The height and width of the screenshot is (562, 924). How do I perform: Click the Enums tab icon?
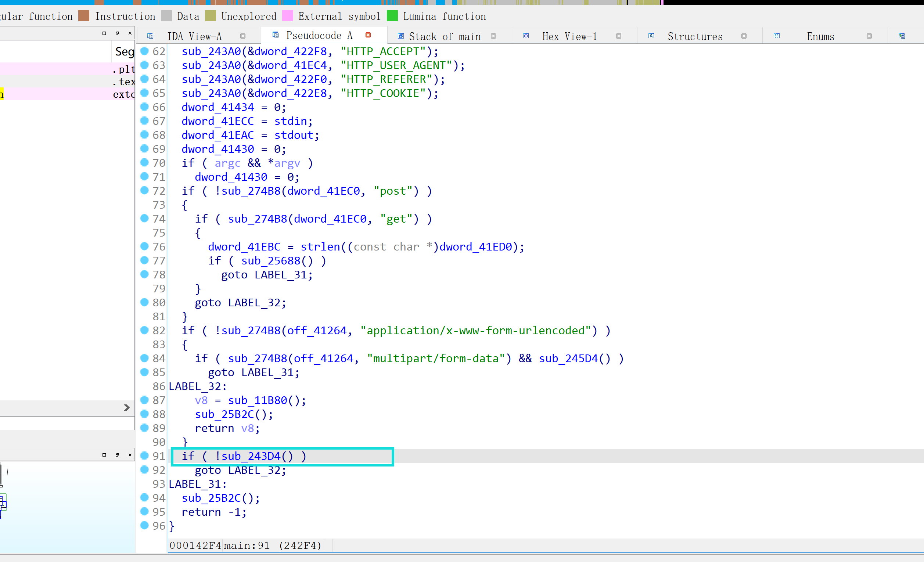(777, 36)
